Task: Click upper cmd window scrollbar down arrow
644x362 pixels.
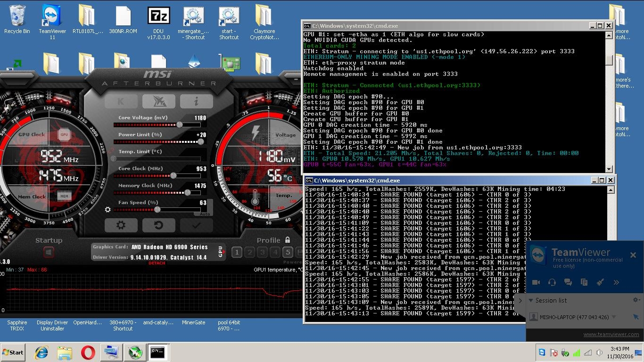Action: 609,169
